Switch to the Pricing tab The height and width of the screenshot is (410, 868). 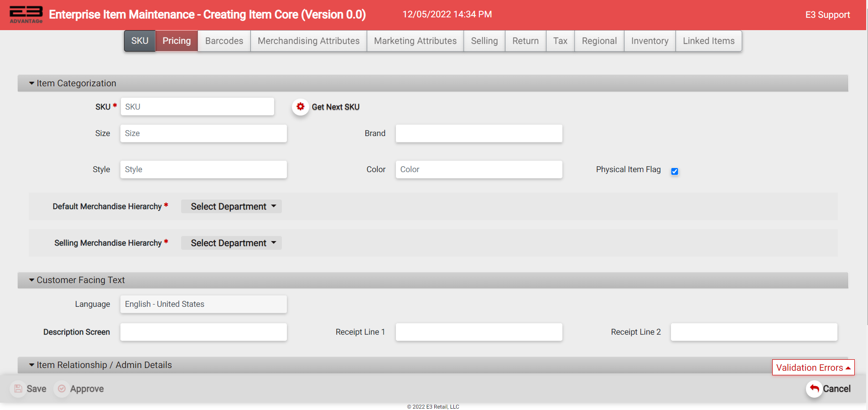tap(177, 41)
